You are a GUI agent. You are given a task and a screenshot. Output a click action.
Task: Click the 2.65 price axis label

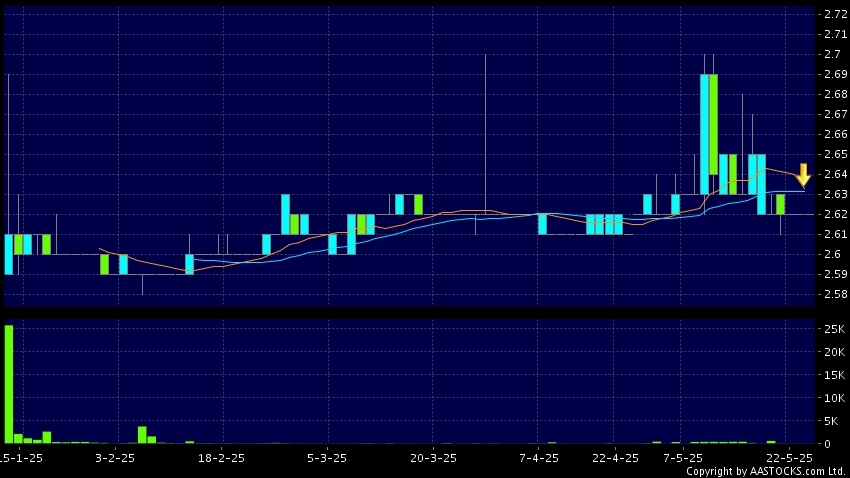click(x=835, y=154)
